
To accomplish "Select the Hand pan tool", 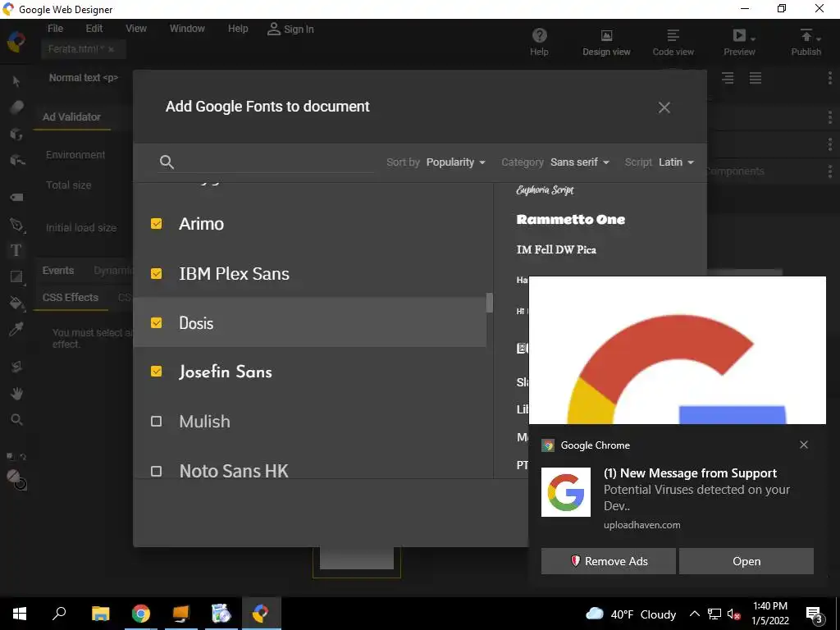I will pyautogui.click(x=16, y=394).
